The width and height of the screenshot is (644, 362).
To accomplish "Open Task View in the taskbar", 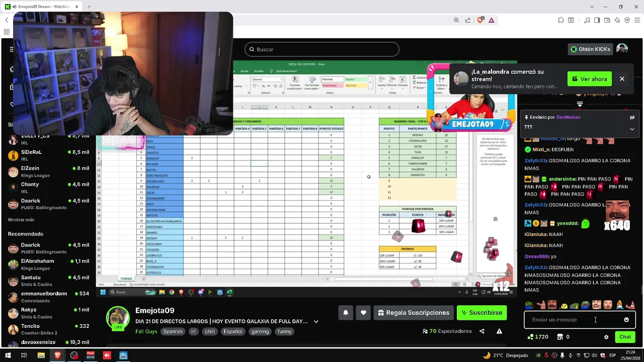I will coord(24,355).
